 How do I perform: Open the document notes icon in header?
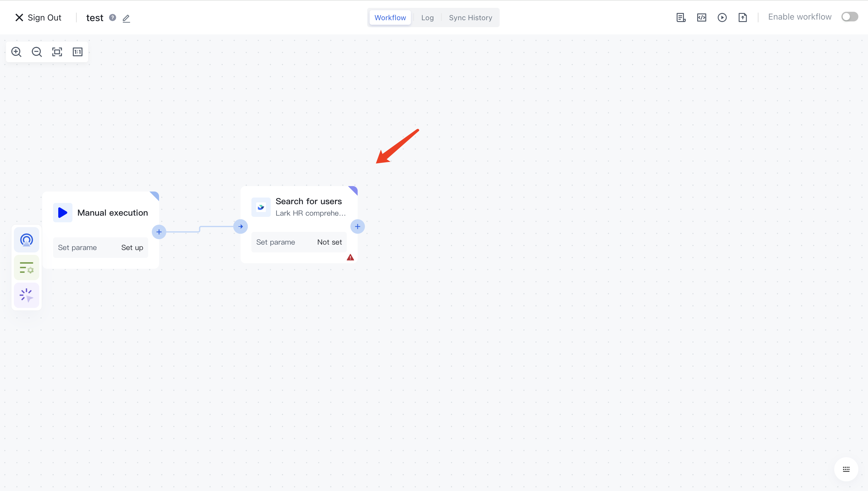tap(681, 17)
